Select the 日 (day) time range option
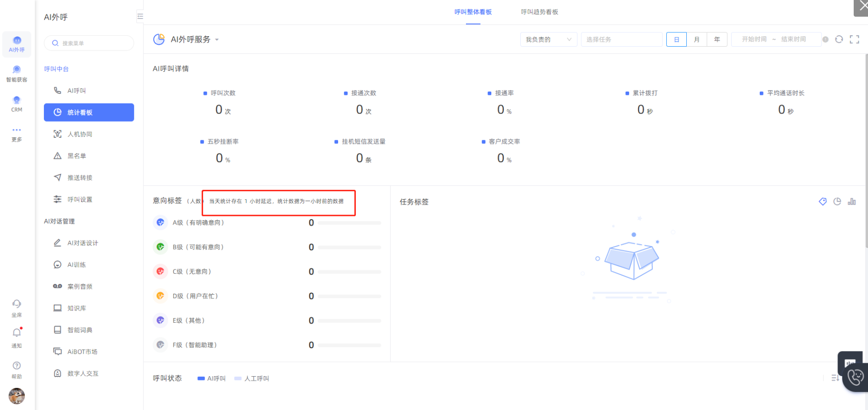 point(676,40)
